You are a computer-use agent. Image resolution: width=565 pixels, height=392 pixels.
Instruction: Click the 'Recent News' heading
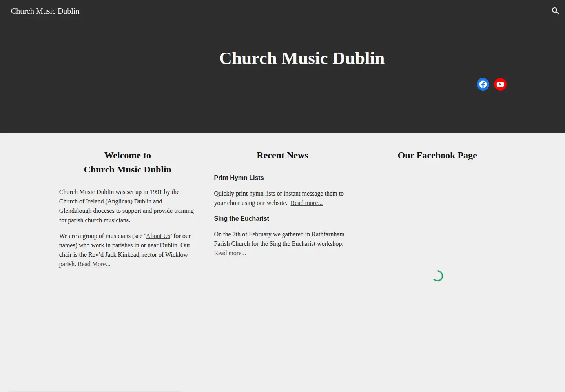(x=282, y=155)
